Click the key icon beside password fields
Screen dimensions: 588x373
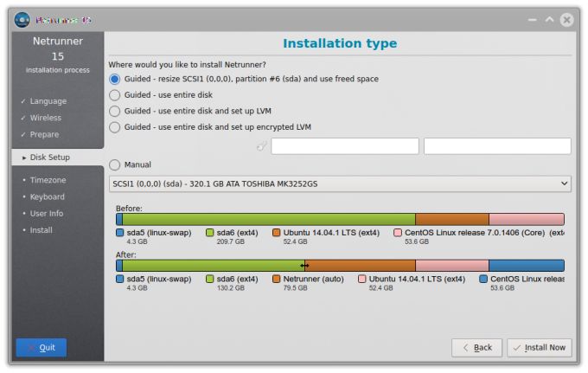click(261, 146)
